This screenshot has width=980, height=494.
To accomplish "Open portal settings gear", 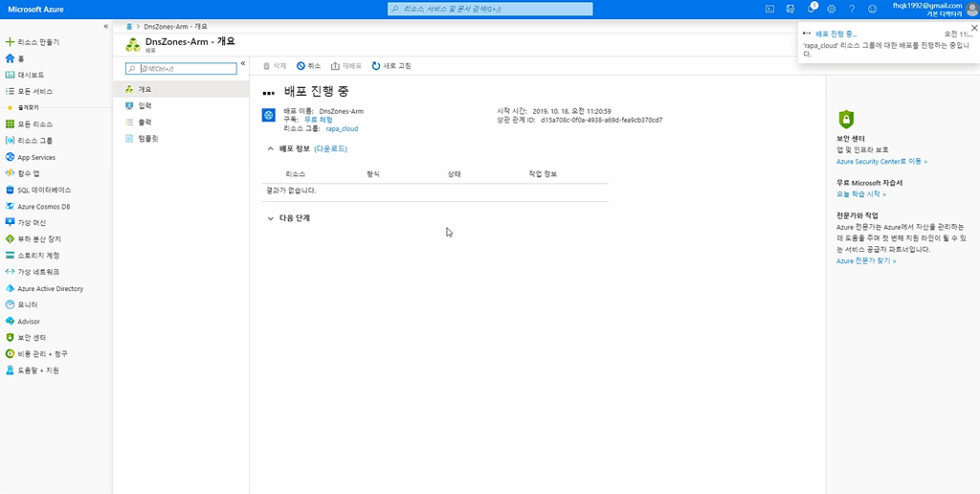I will 832,9.
